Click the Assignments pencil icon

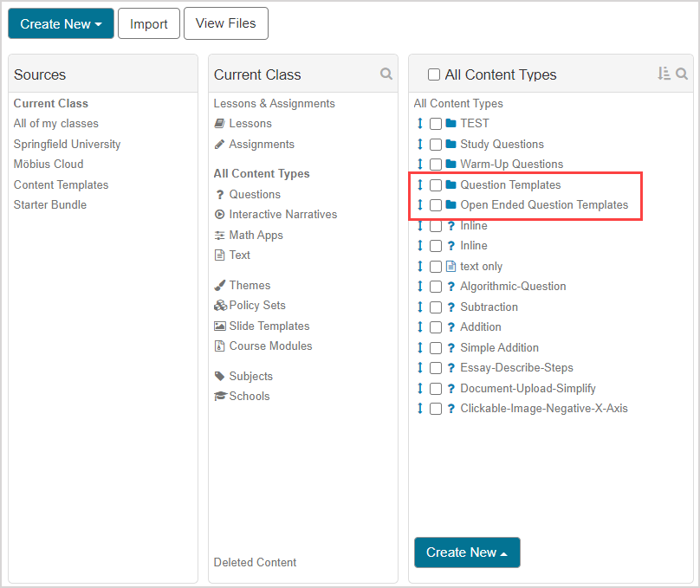(219, 144)
